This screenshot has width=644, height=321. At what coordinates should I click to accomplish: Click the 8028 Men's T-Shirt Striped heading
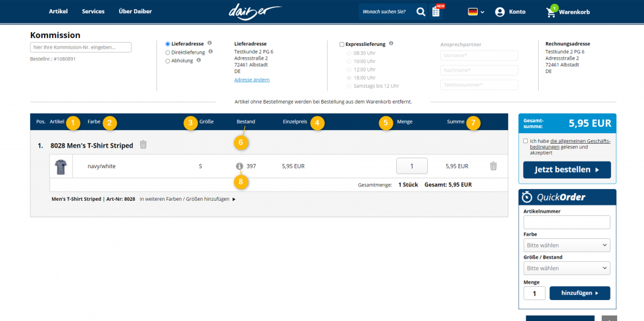(91, 145)
